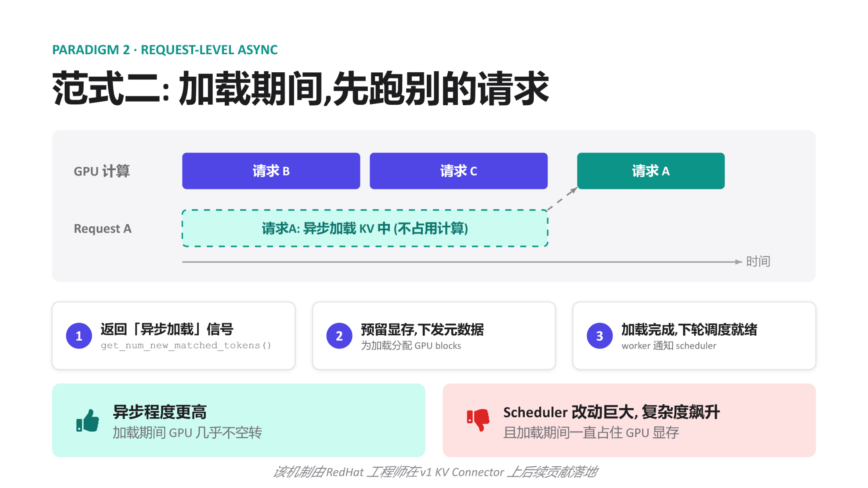The height and width of the screenshot is (488, 868).
Task: Select the numbered circle 3 badge
Action: (600, 336)
